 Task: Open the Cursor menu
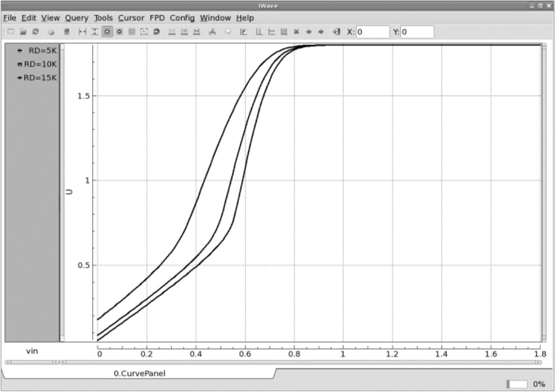[131, 18]
